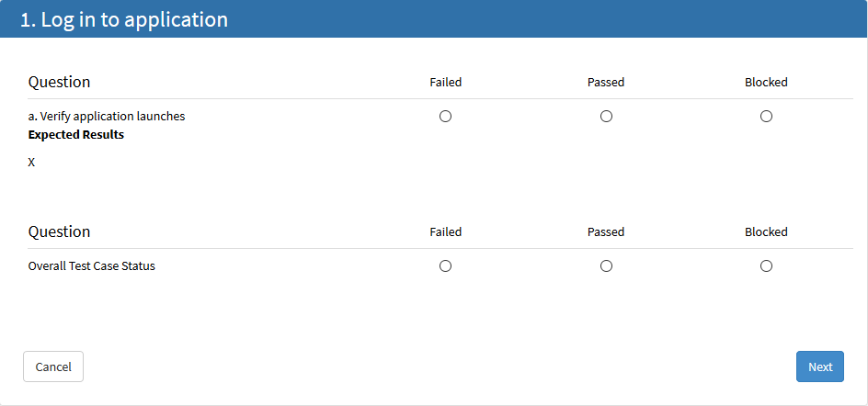Set Overall Test Case Status to Blocked

(766, 266)
